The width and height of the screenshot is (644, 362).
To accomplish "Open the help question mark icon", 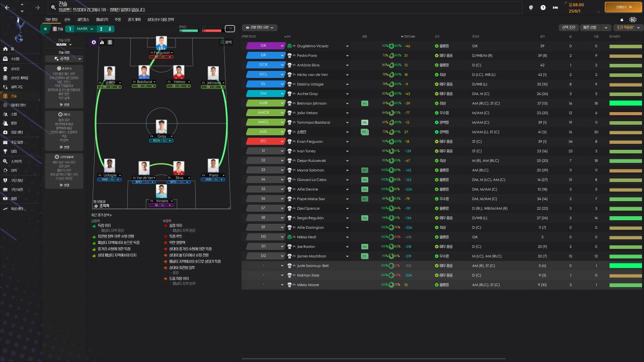I will click(x=543, y=8).
